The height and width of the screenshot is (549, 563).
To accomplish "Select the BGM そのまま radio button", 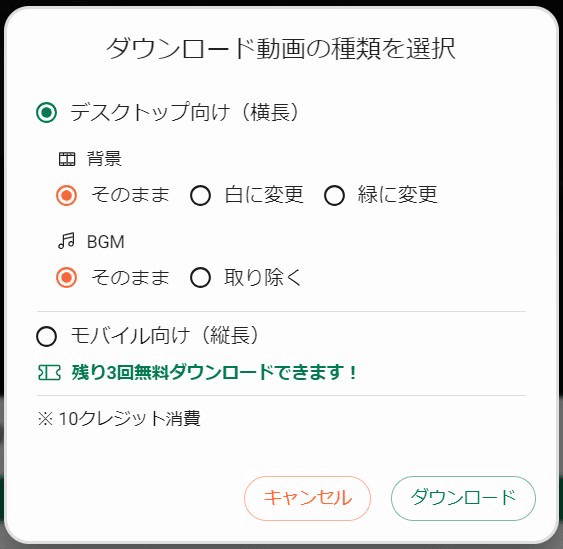I will [66, 278].
